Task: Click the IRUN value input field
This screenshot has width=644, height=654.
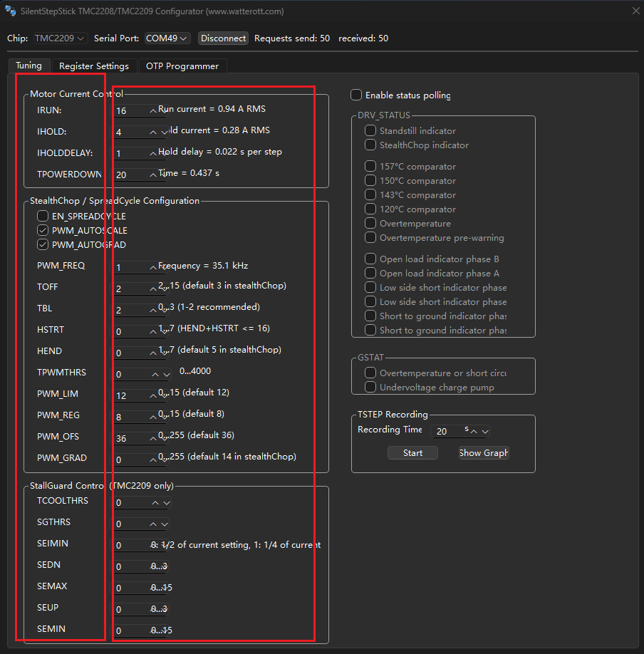Action: coord(130,110)
